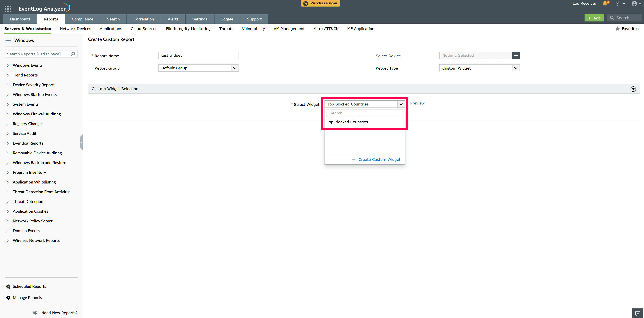Open the Report Type dropdown

tap(516, 68)
